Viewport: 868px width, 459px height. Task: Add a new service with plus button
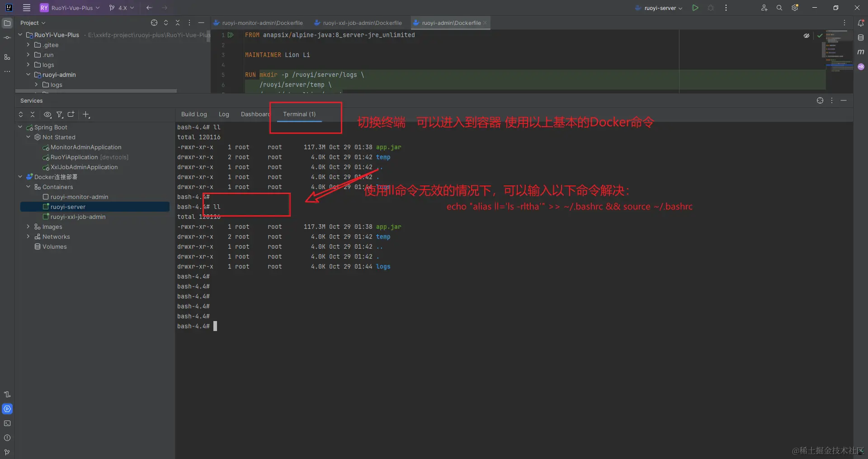point(86,114)
